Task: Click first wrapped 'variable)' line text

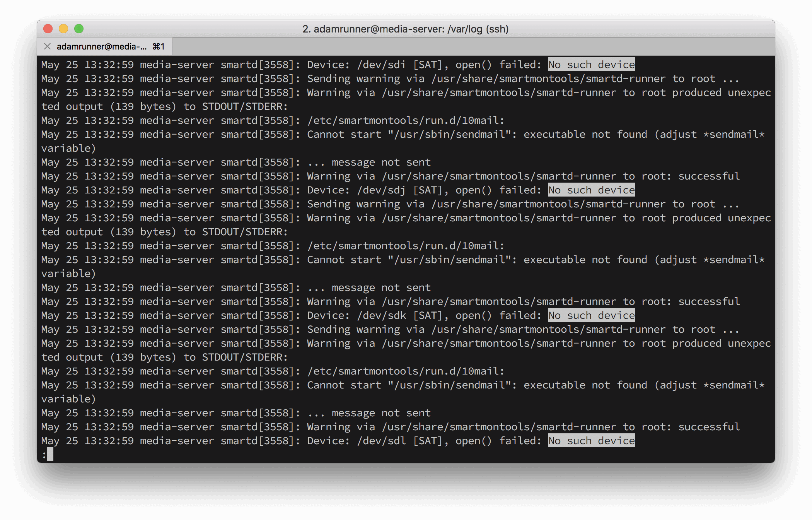Action: (x=68, y=148)
